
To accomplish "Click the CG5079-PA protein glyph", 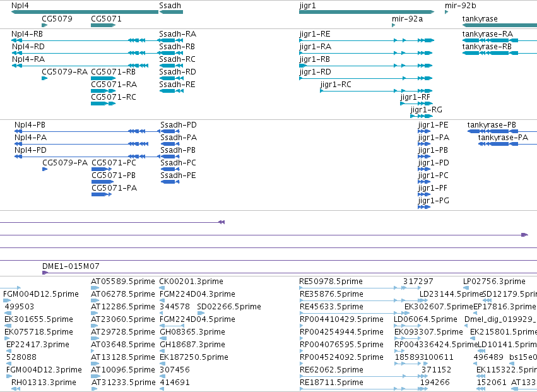I will pos(45,169).
